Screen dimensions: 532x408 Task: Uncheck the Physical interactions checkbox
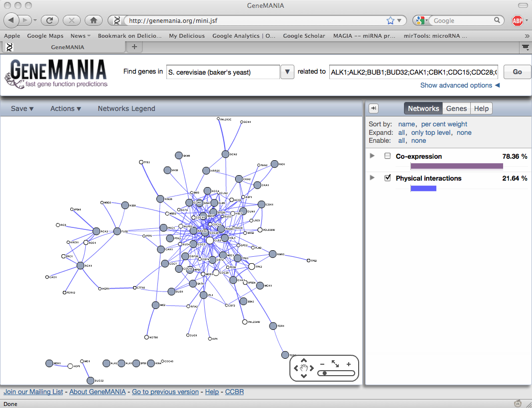pyautogui.click(x=388, y=178)
